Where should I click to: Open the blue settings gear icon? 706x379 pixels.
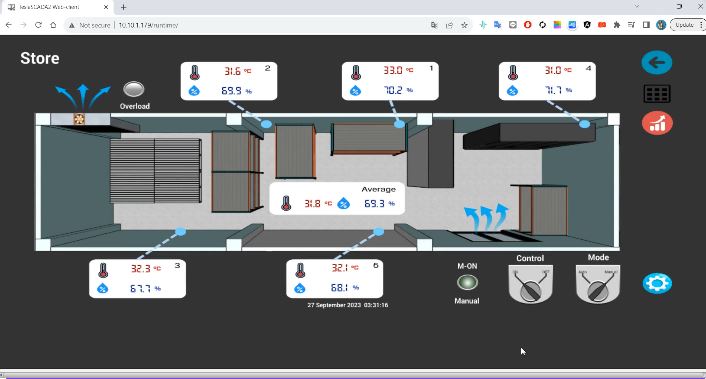point(657,283)
